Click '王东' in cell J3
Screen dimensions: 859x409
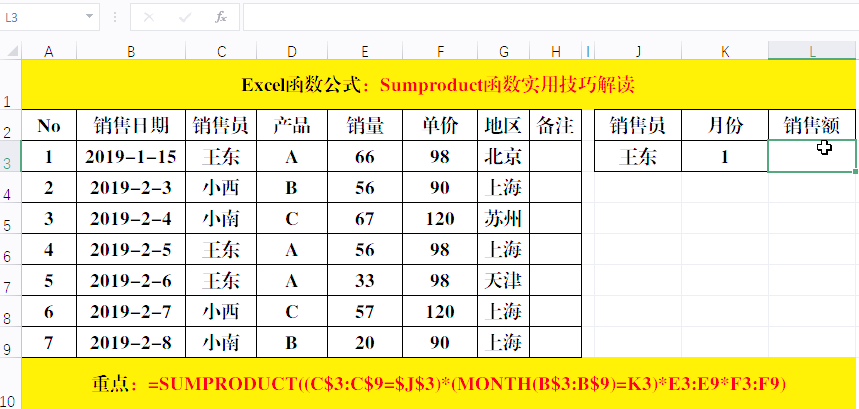[x=638, y=157]
